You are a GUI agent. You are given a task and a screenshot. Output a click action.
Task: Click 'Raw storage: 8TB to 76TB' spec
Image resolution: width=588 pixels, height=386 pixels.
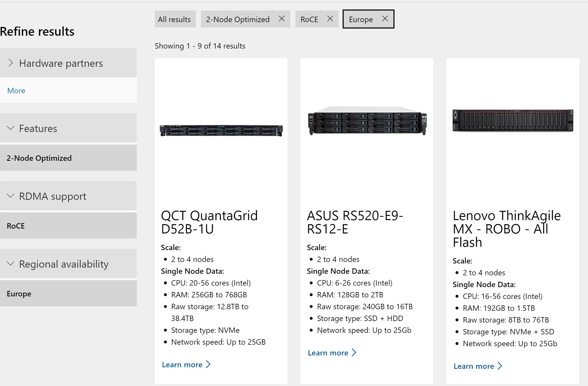pos(506,320)
